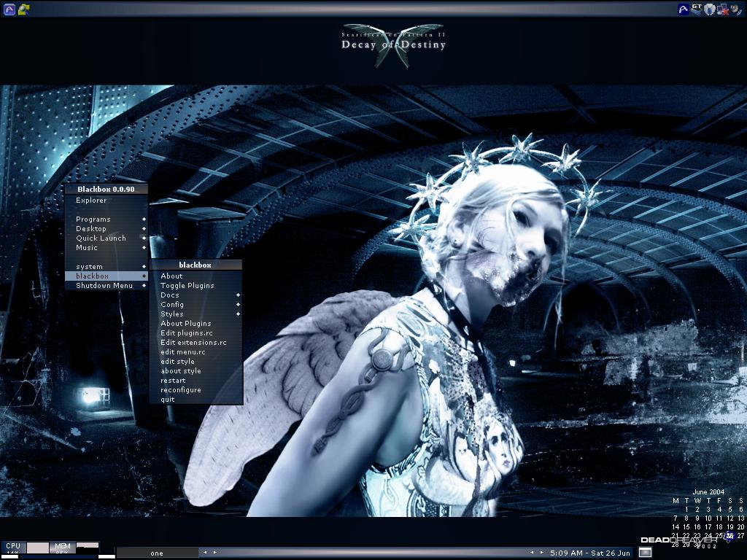
Task: Click reconfigure in blackbox submenu
Action: click(x=196, y=390)
